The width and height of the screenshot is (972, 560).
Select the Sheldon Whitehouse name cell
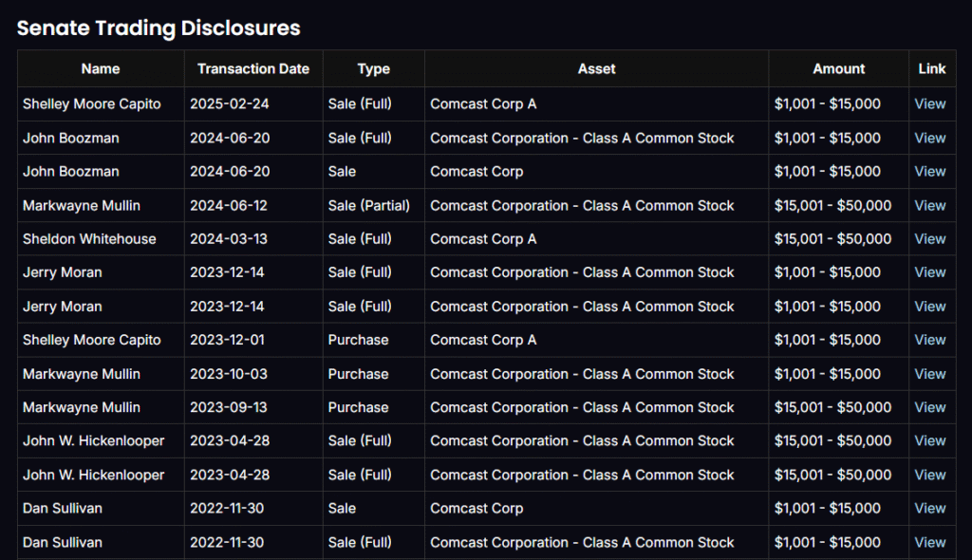pos(89,239)
